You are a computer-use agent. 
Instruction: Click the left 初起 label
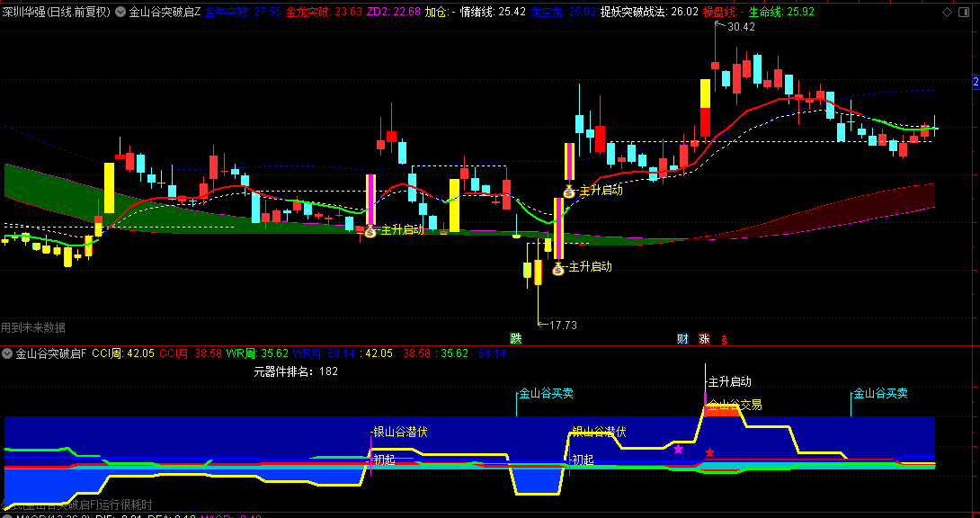point(384,460)
